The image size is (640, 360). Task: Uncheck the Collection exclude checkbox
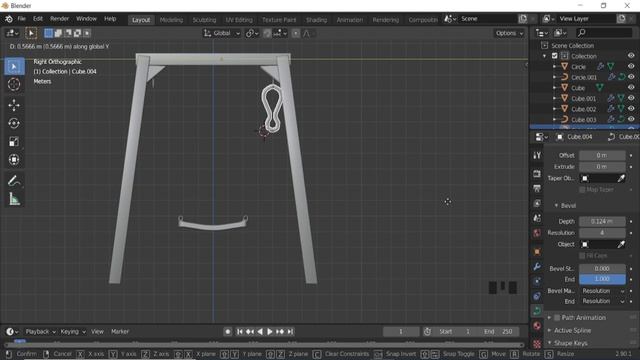coord(554,56)
